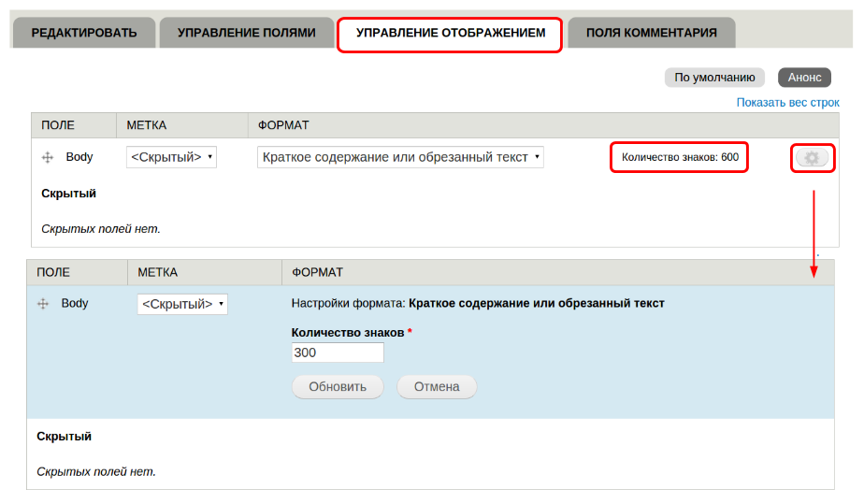Click the Количество знаков label above the input
The width and height of the screenshot is (864, 504).
pyautogui.click(x=348, y=332)
